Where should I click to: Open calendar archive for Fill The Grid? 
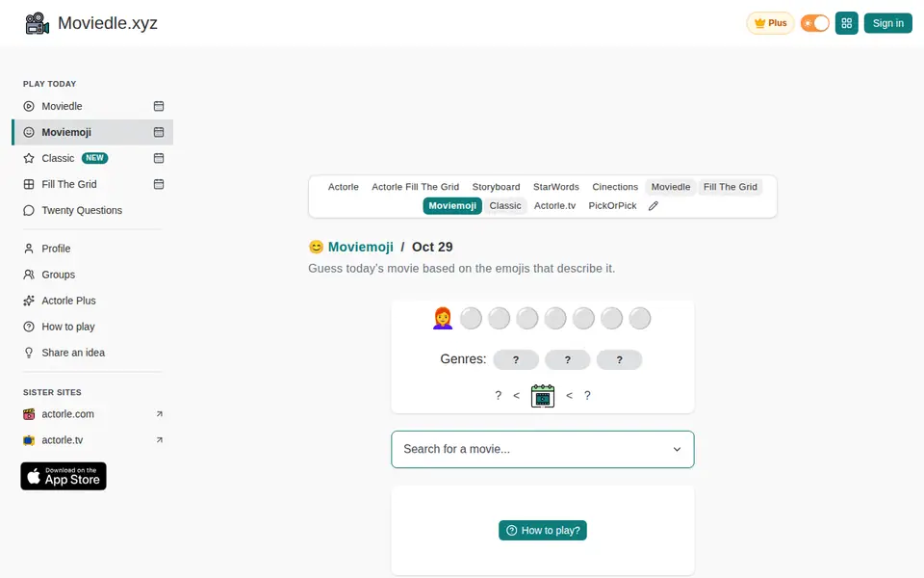[159, 184]
